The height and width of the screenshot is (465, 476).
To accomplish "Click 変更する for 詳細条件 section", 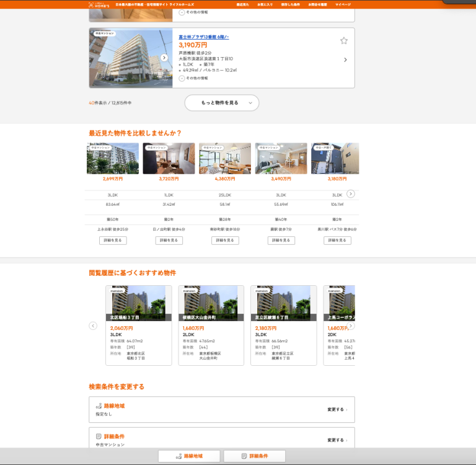I will [x=337, y=440].
